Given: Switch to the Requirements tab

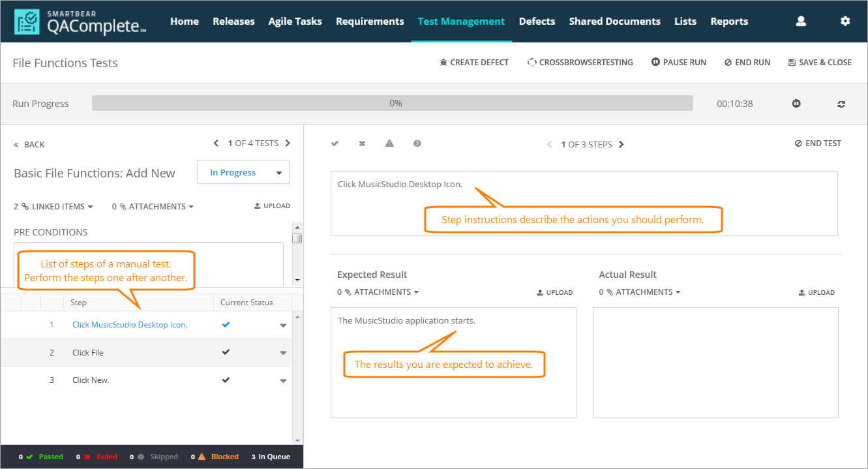Looking at the screenshot, I should 370,22.
